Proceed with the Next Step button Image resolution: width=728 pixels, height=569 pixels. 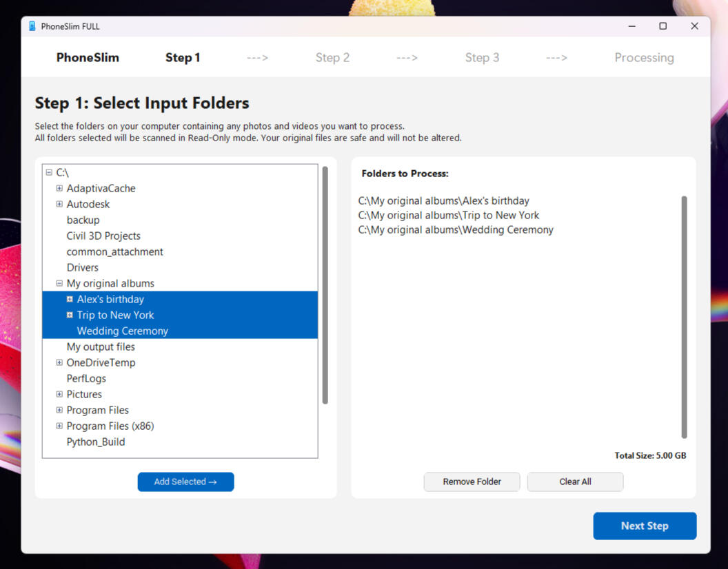(x=645, y=526)
